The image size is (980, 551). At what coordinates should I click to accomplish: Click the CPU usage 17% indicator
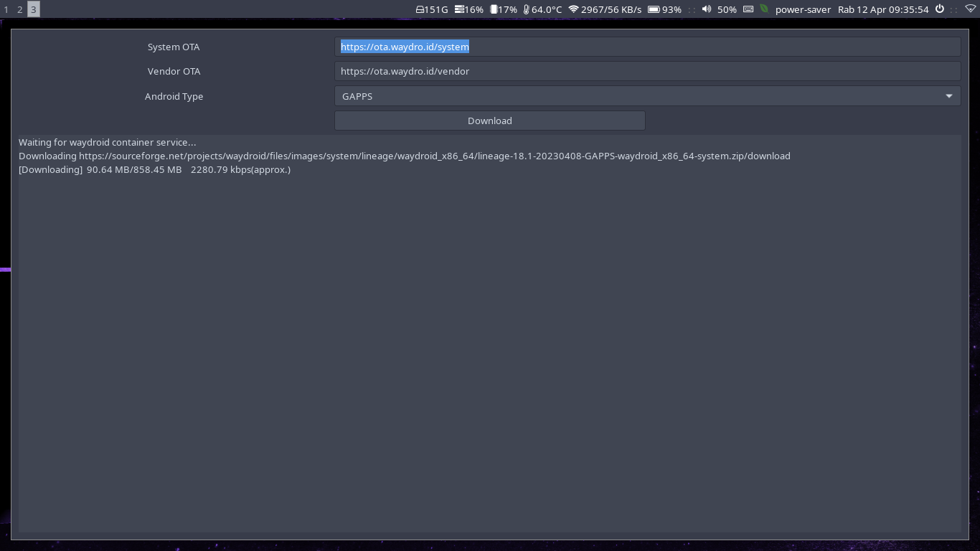[504, 9]
